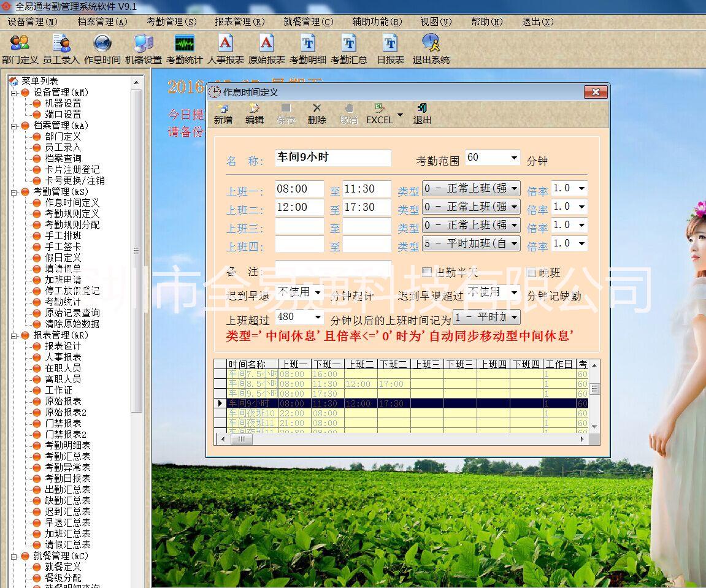Open the 部门定义 toolbar icon
The height and width of the screenshot is (588, 706).
[x=20, y=49]
